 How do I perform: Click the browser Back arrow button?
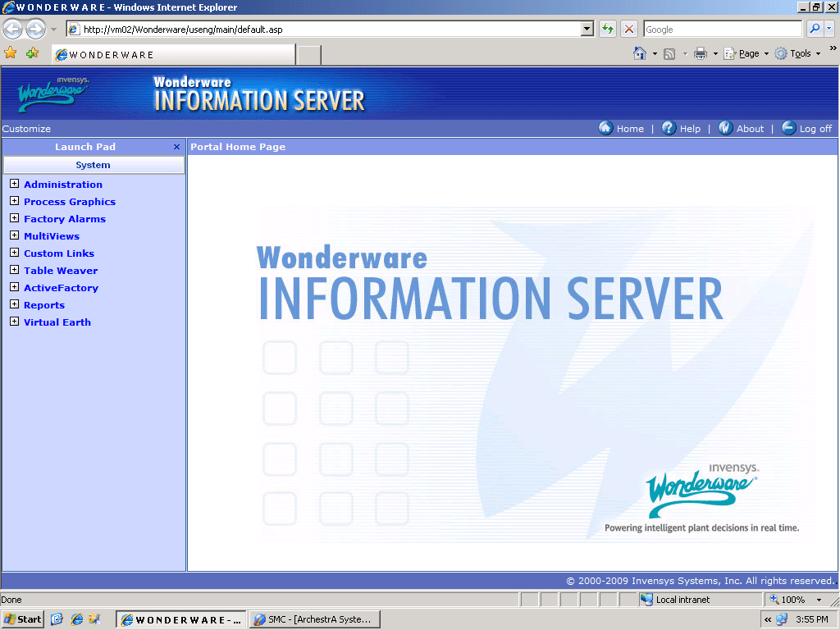coord(13,29)
